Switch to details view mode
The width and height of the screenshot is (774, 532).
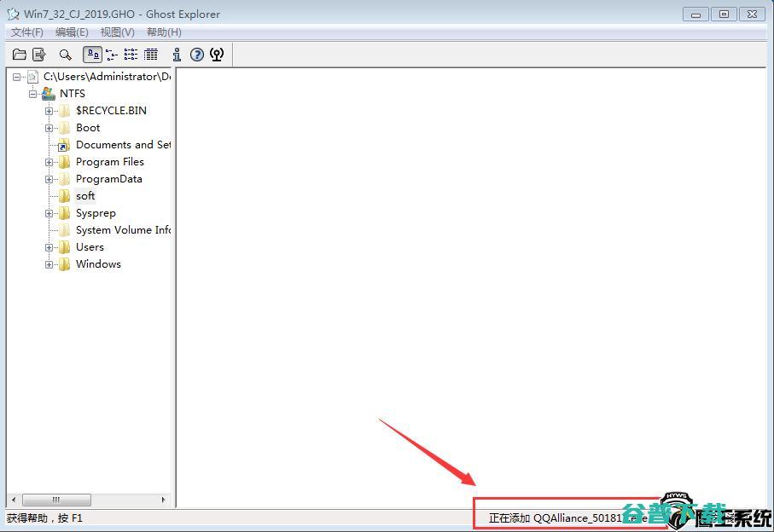tap(151, 55)
